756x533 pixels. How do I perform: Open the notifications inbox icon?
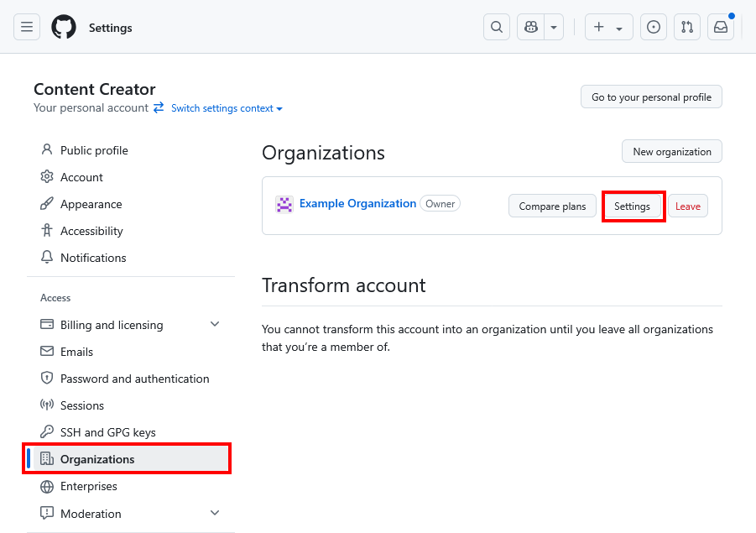click(x=721, y=27)
